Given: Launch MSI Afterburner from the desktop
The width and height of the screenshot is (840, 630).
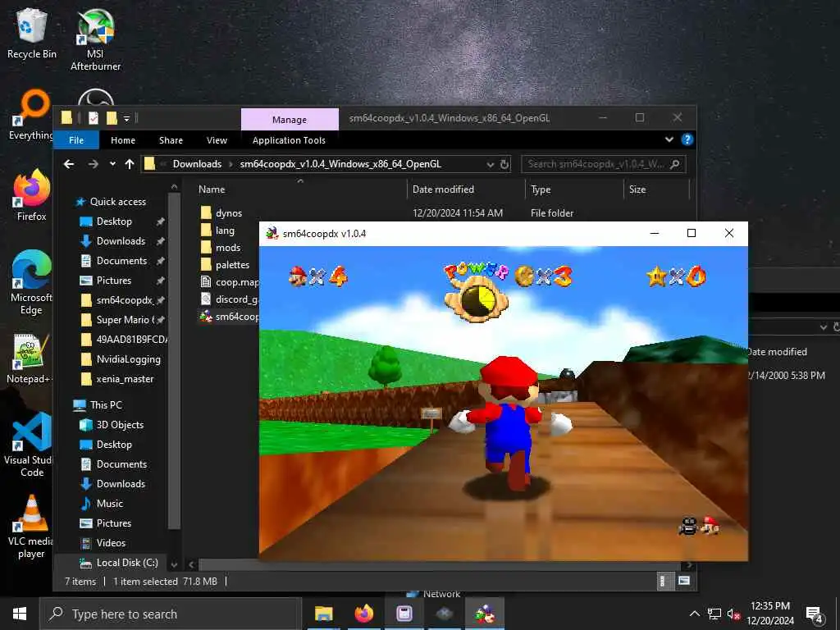Looking at the screenshot, I should (x=95, y=39).
